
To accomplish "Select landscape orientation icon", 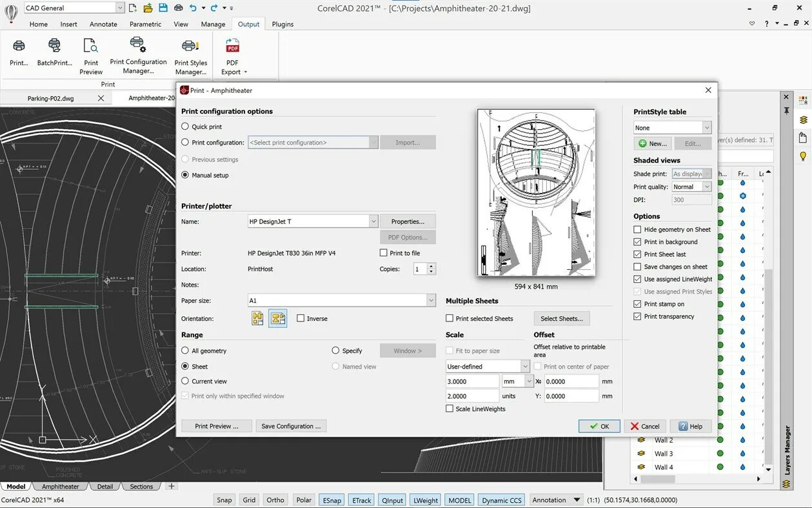I will pos(278,318).
